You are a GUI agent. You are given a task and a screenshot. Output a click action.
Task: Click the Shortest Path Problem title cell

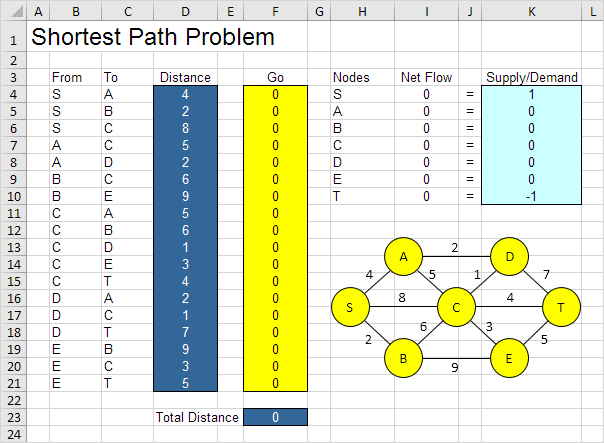[153, 37]
